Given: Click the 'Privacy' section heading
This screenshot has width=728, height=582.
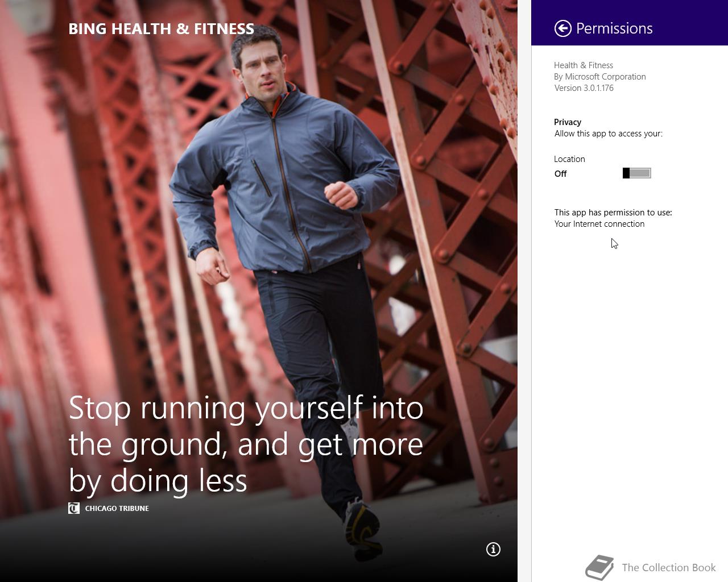Looking at the screenshot, I should [x=568, y=122].
